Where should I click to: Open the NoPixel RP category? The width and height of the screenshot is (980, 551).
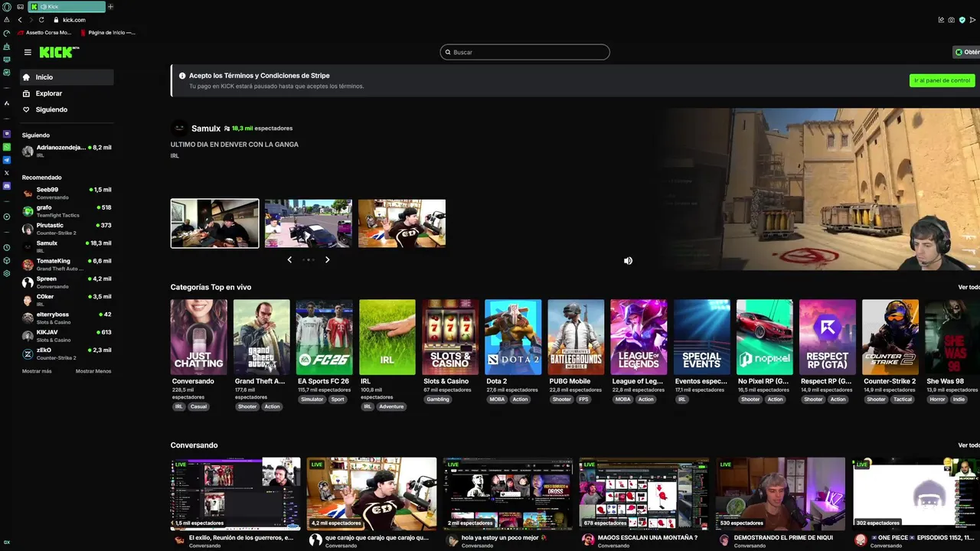[764, 337]
